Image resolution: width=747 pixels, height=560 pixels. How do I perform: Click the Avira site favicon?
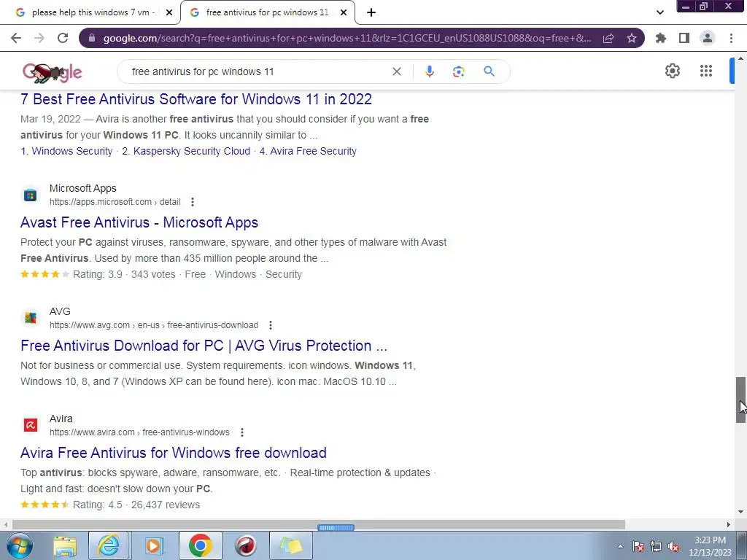[31, 425]
